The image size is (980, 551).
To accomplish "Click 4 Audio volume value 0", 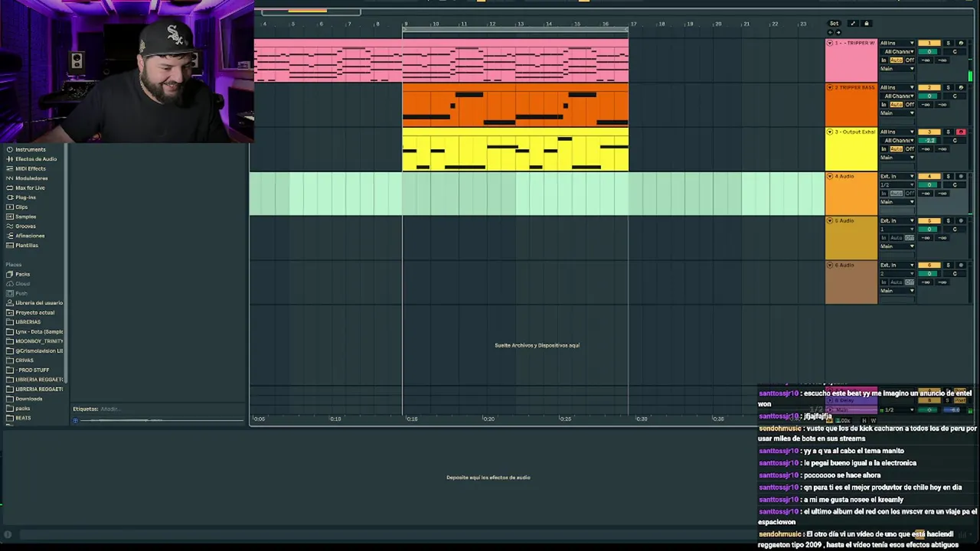I will (x=929, y=184).
